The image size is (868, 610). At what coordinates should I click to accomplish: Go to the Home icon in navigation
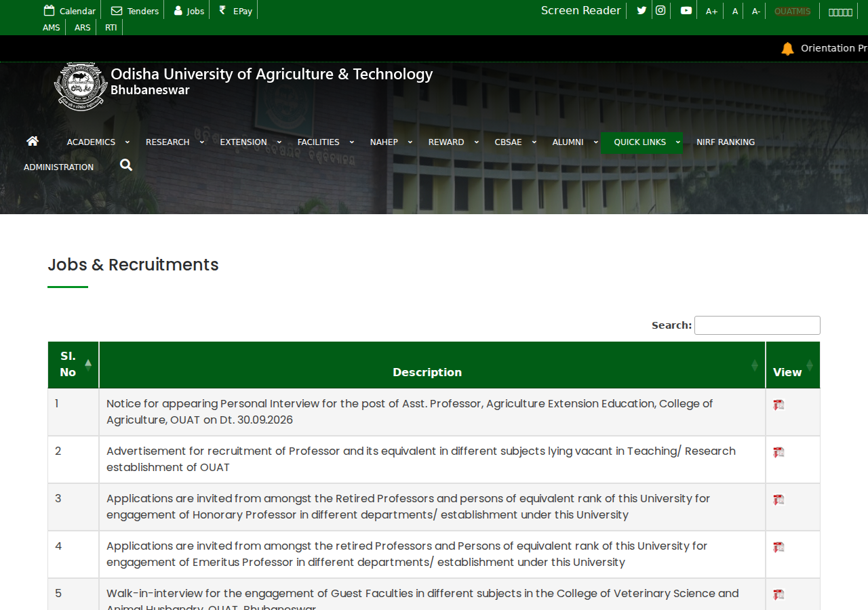coord(33,141)
